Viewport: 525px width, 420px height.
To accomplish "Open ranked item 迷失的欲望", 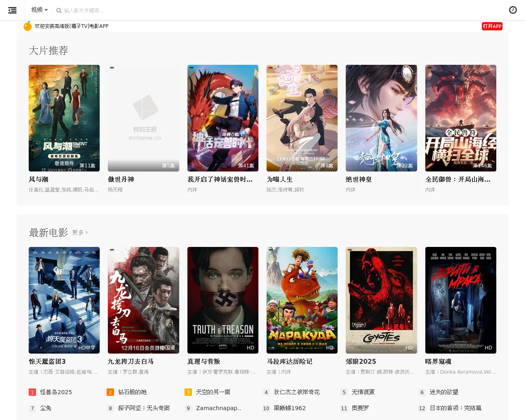I will (444, 392).
